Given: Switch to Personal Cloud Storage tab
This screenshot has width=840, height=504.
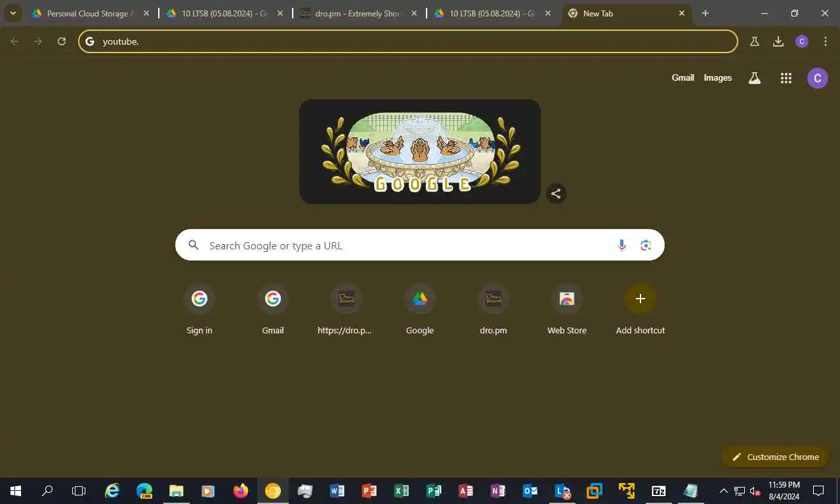Looking at the screenshot, I should [x=91, y=13].
